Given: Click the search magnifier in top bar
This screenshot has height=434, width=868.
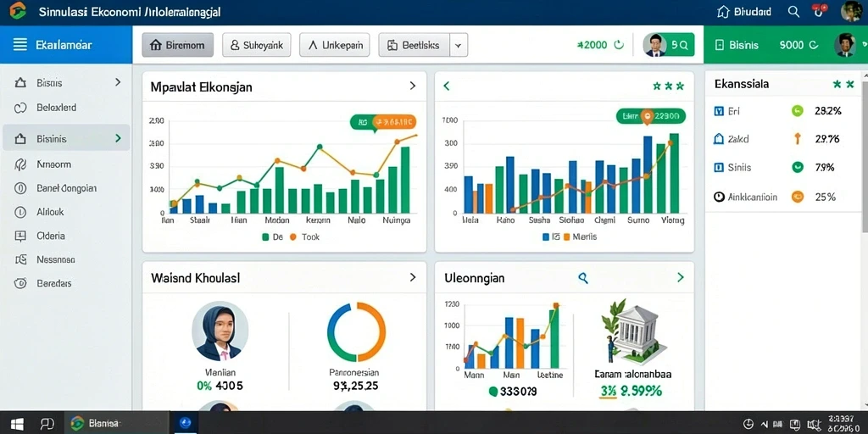Looking at the screenshot, I should pyautogui.click(x=793, y=12).
